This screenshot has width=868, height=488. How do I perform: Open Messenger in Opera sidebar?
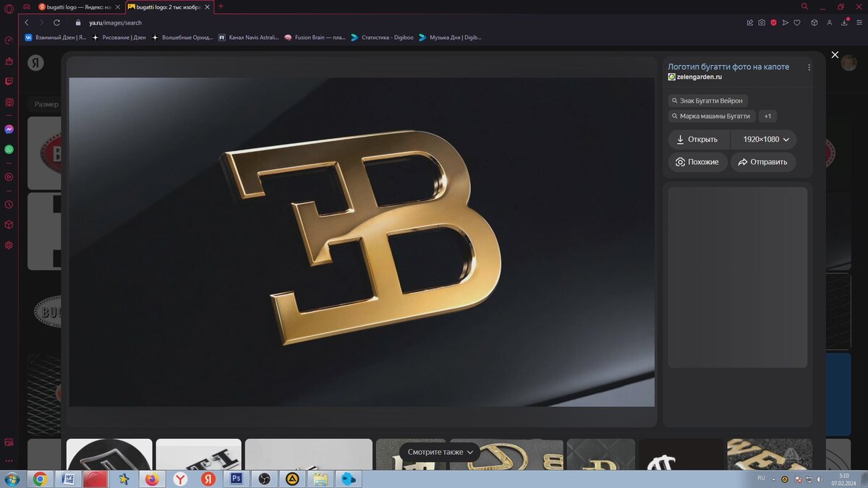point(9,129)
